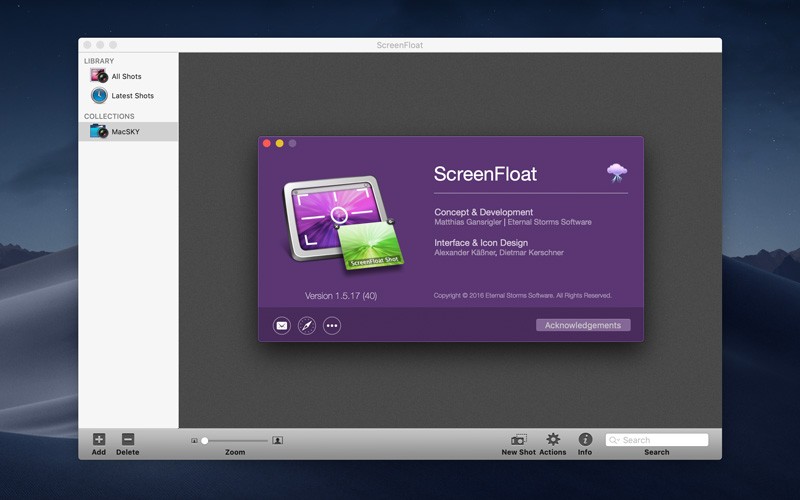The image size is (800, 500).
Task: Open the Actions gear menu
Action: coord(553,439)
